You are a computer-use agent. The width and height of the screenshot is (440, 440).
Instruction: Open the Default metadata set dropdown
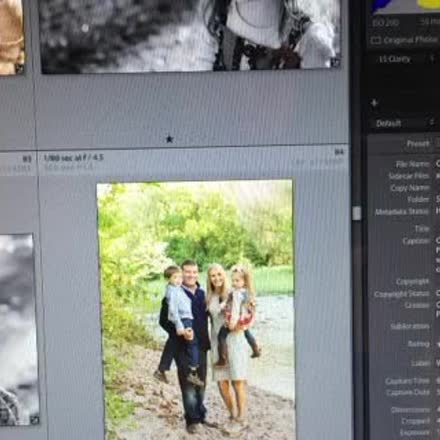[405, 123]
